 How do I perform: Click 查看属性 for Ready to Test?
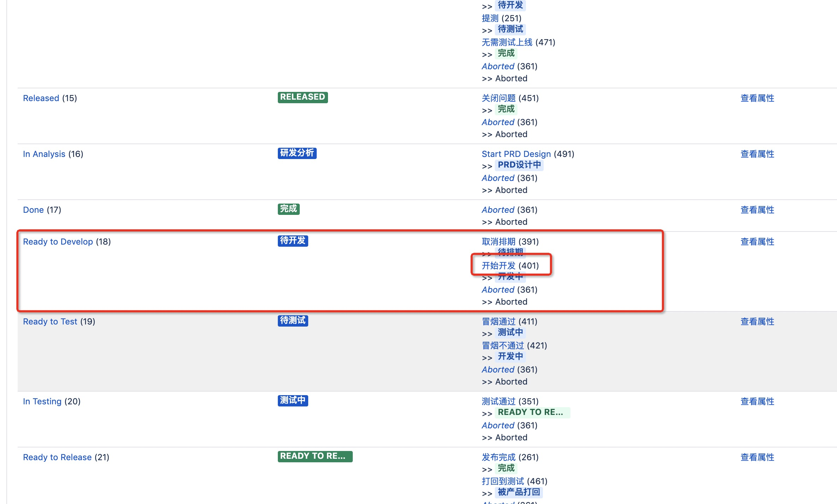tap(757, 322)
